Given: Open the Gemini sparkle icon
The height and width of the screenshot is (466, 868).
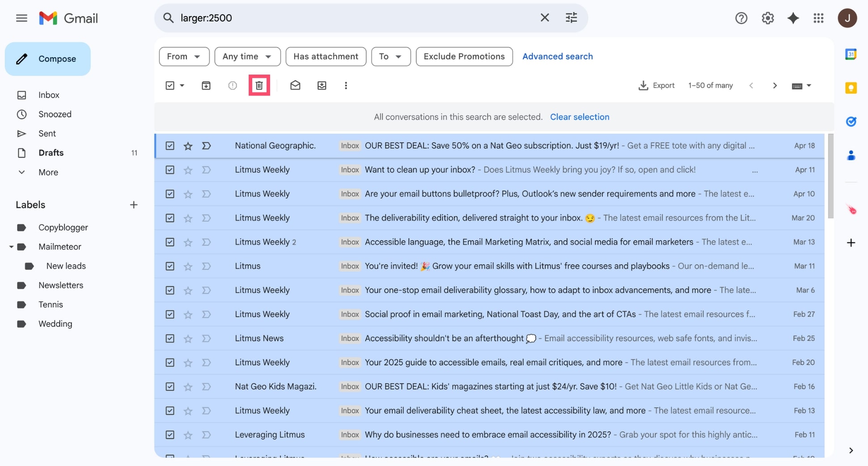Looking at the screenshot, I should click(x=793, y=18).
